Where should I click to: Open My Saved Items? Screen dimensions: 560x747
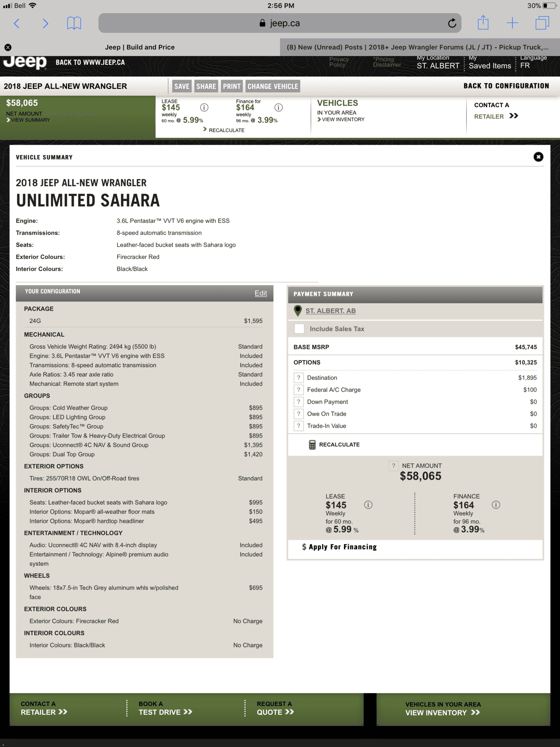[490, 63]
